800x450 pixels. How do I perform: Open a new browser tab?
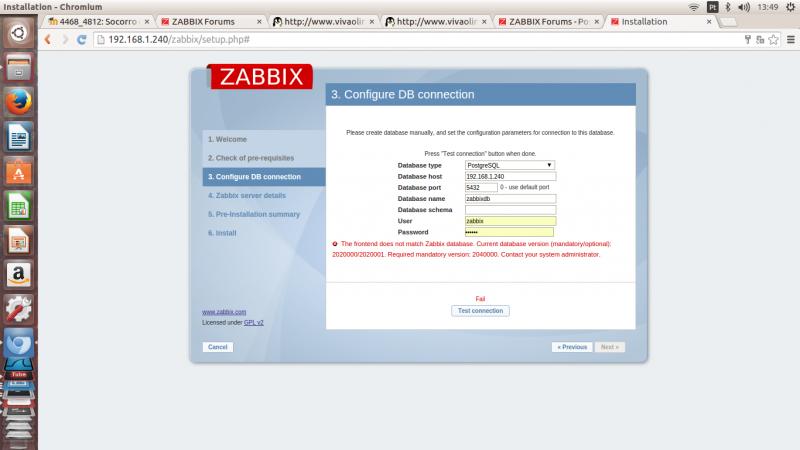728,21
